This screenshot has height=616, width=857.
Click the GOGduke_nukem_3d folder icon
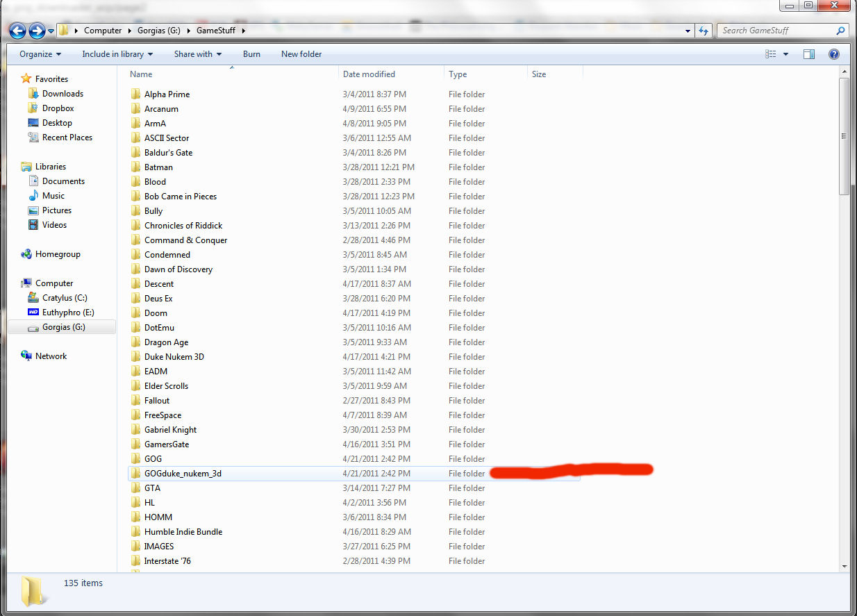(135, 474)
